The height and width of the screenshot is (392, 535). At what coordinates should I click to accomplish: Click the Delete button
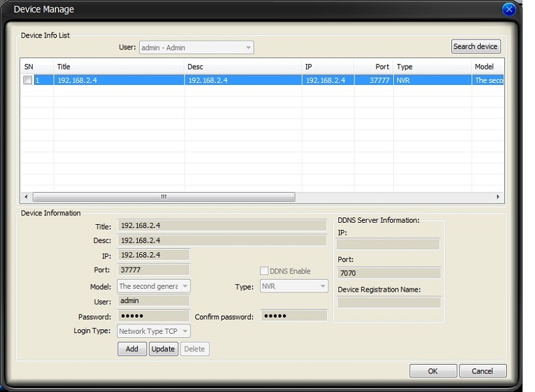(195, 349)
